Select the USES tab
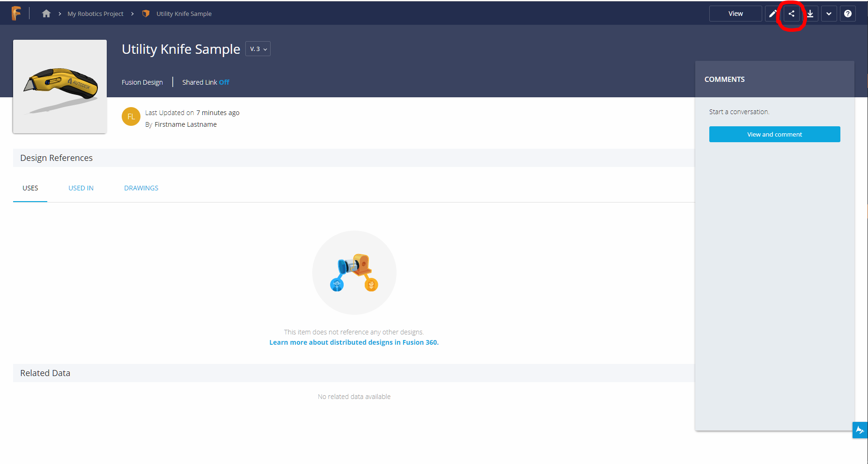 [x=30, y=188]
